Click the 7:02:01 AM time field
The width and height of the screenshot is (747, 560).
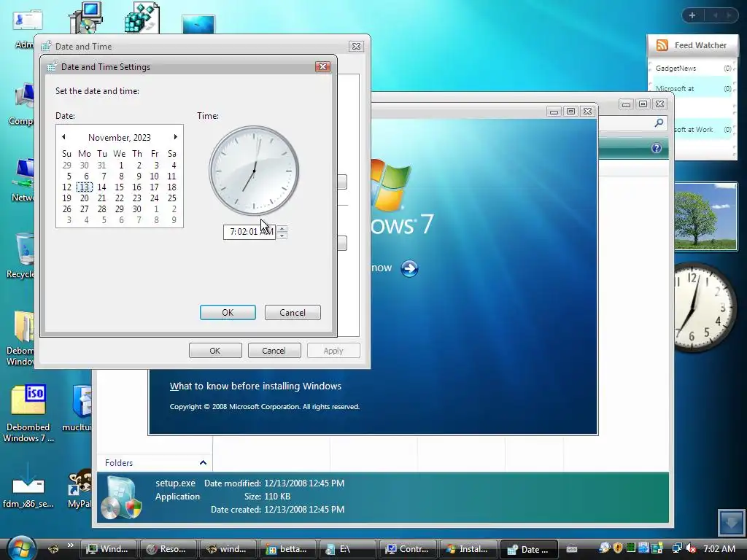click(249, 232)
